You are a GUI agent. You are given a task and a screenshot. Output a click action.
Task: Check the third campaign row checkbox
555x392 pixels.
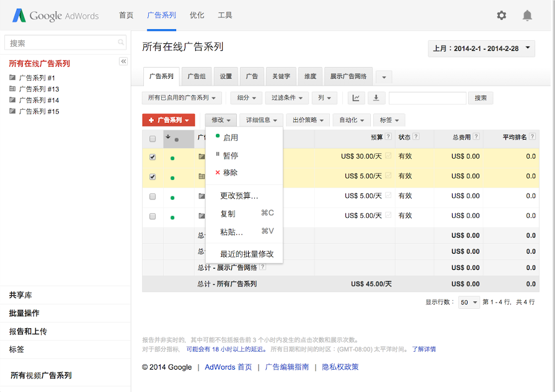153,197
